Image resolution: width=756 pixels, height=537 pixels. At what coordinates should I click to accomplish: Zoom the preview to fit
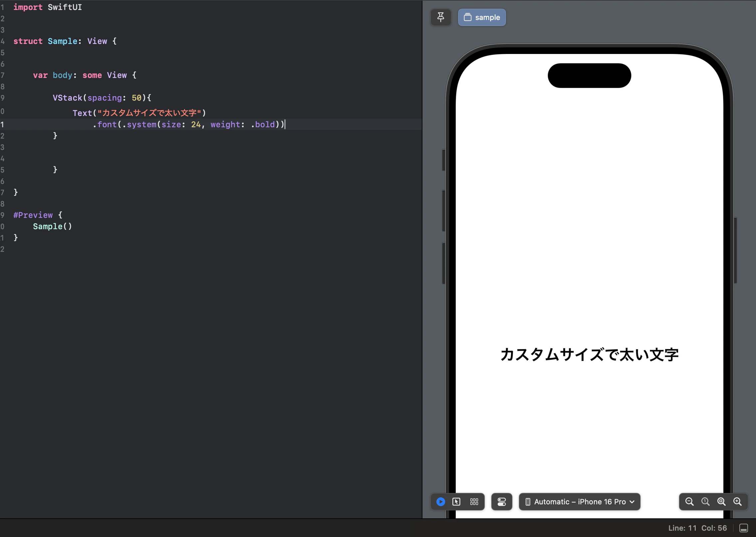(x=721, y=502)
